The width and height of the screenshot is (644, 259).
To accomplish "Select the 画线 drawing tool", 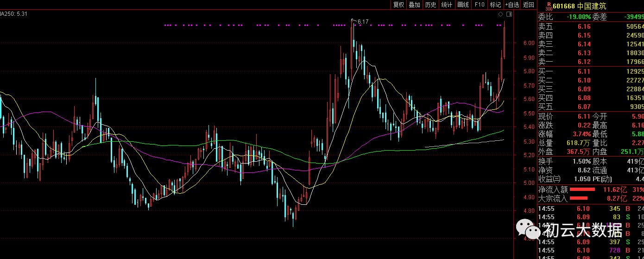I will [x=463, y=5].
